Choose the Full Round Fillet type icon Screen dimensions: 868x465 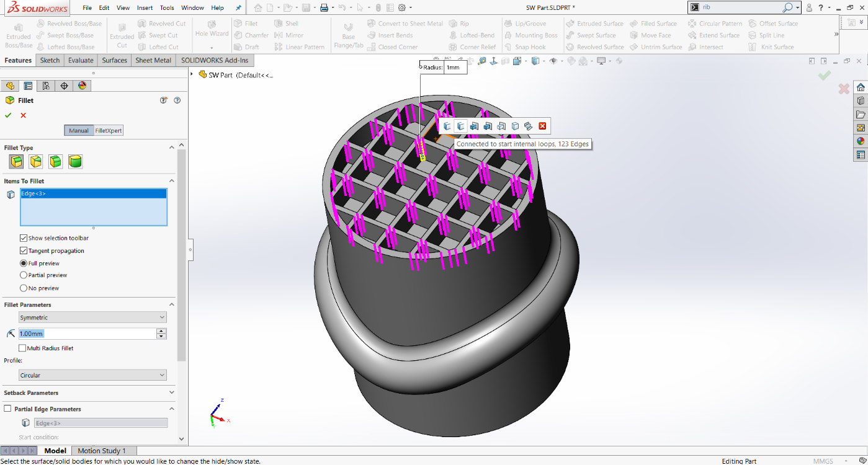[x=75, y=161]
